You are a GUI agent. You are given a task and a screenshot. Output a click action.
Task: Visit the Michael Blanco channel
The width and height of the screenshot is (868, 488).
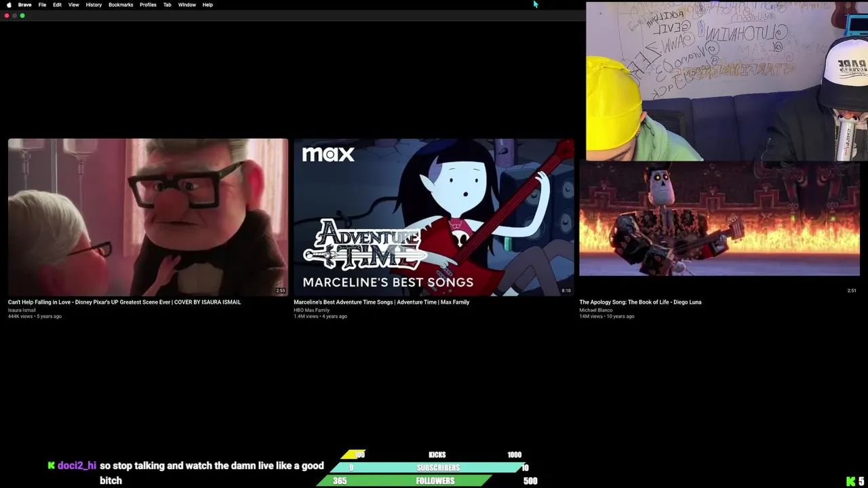(x=595, y=310)
